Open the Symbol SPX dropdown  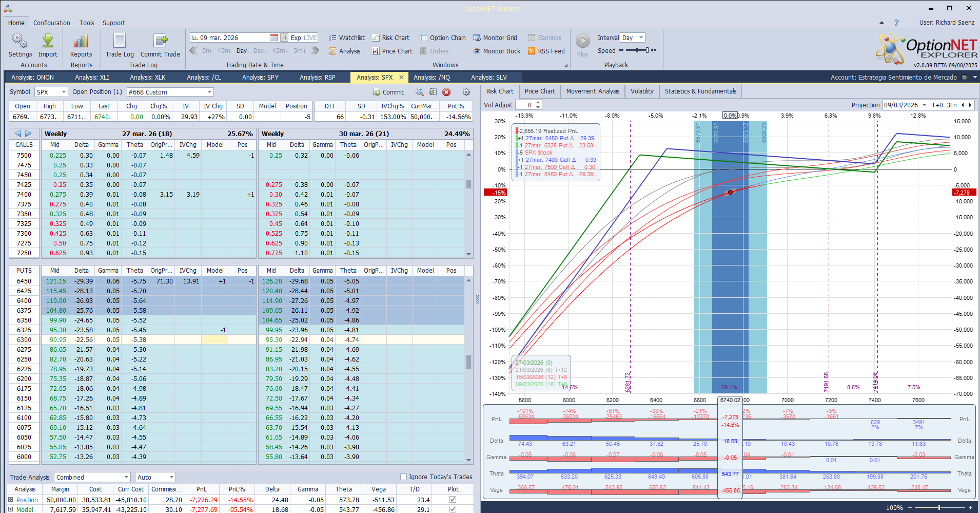pyautogui.click(x=64, y=92)
